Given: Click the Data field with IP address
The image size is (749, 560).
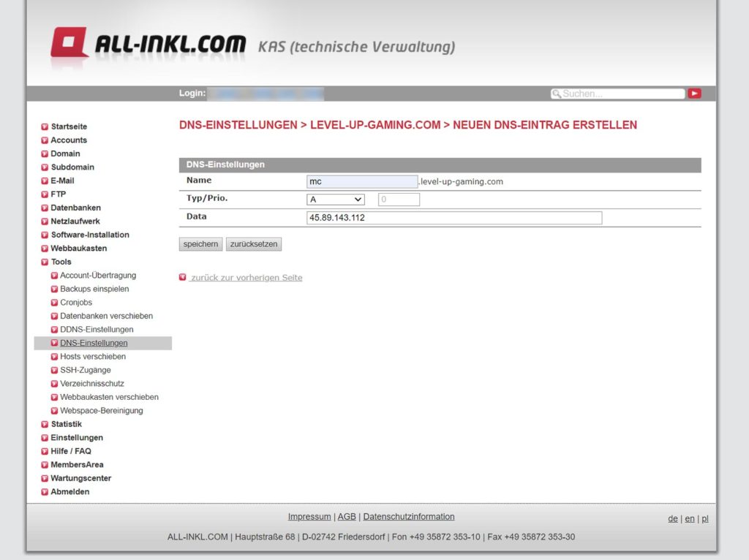Looking at the screenshot, I should [x=453, y=218].
